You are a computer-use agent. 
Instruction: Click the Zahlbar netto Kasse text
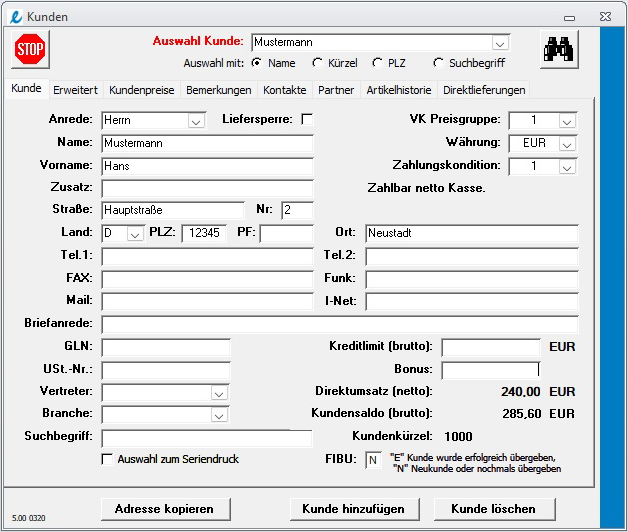[x=427, y=188]
